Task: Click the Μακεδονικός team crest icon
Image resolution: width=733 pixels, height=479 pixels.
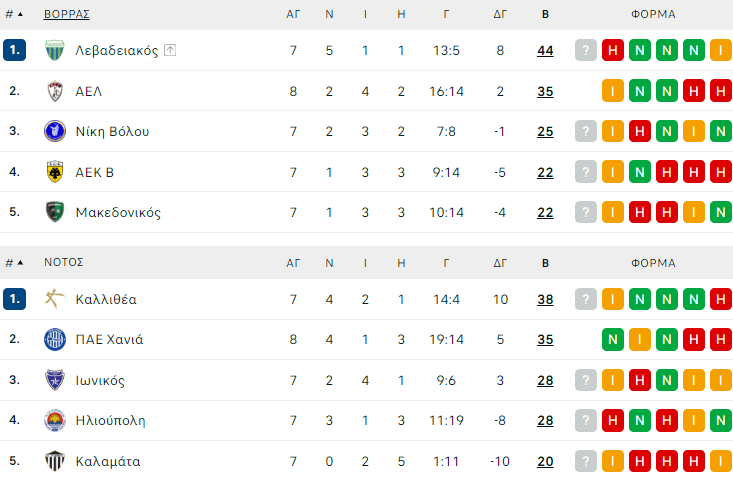Action: [55, 212]
